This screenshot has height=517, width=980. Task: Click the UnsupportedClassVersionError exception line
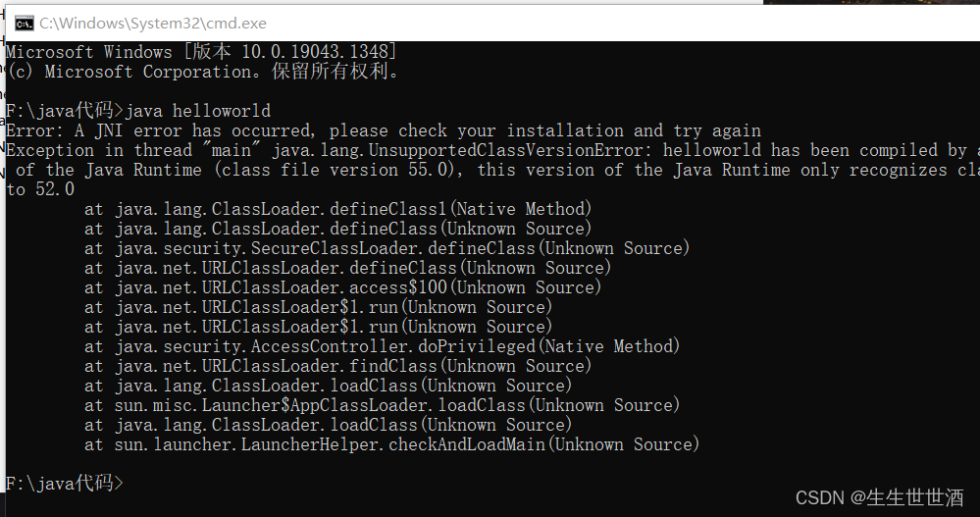pos(493,150)
